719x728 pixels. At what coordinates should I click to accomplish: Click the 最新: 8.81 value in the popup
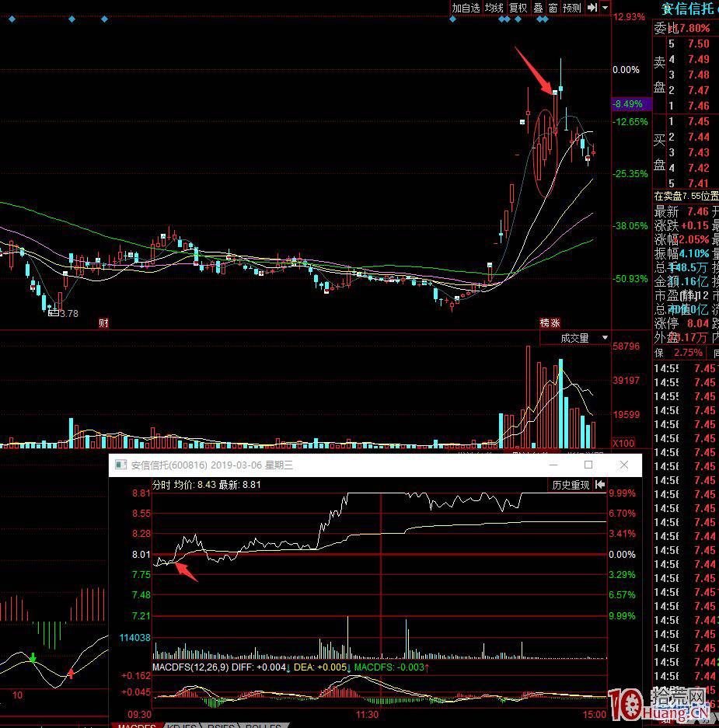[x=239, y=485]
